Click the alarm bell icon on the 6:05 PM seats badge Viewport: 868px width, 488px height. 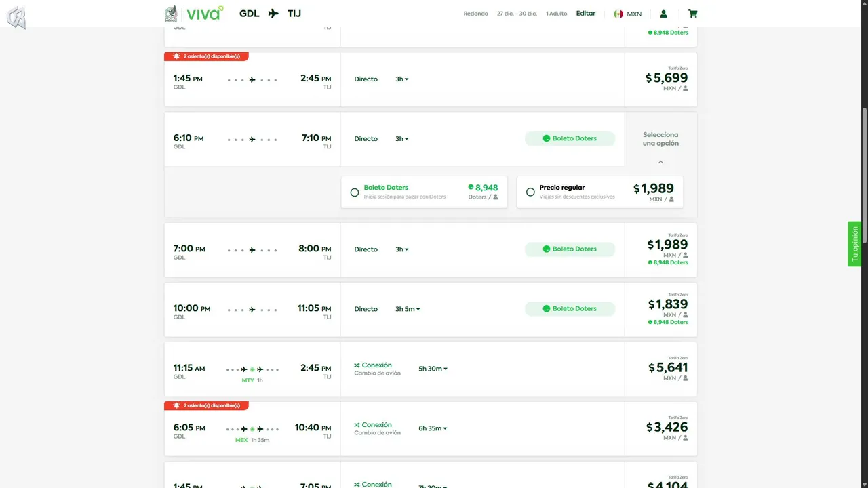click(177, 405)
